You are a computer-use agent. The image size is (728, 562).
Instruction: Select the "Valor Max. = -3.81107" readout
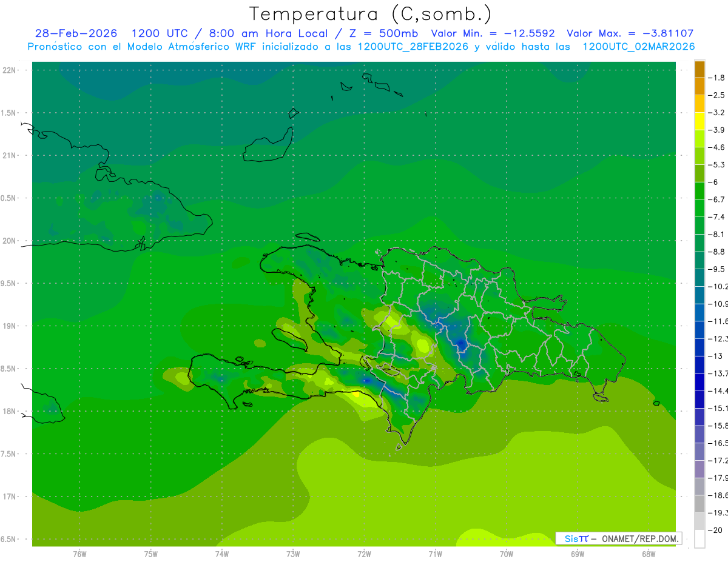(630, 34)
